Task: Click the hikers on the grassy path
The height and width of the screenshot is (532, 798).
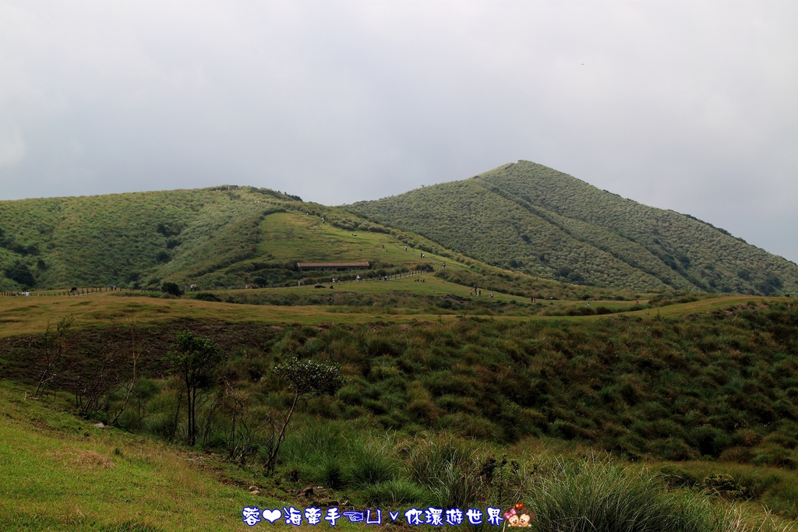Action: 475,292
